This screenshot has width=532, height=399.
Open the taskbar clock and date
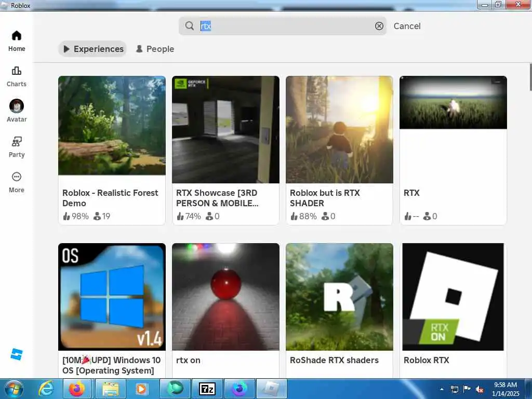click(x=505, y=389)
